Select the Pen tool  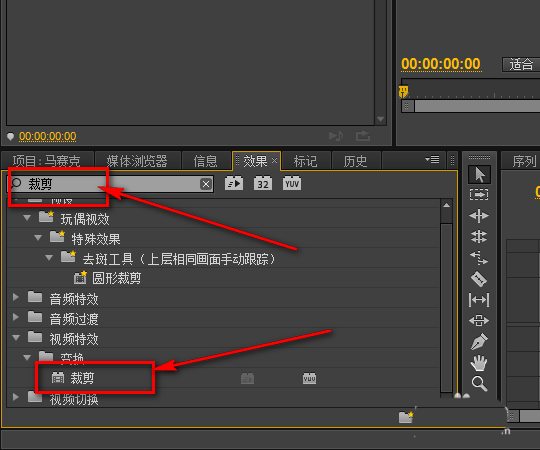tap(479, 342)
